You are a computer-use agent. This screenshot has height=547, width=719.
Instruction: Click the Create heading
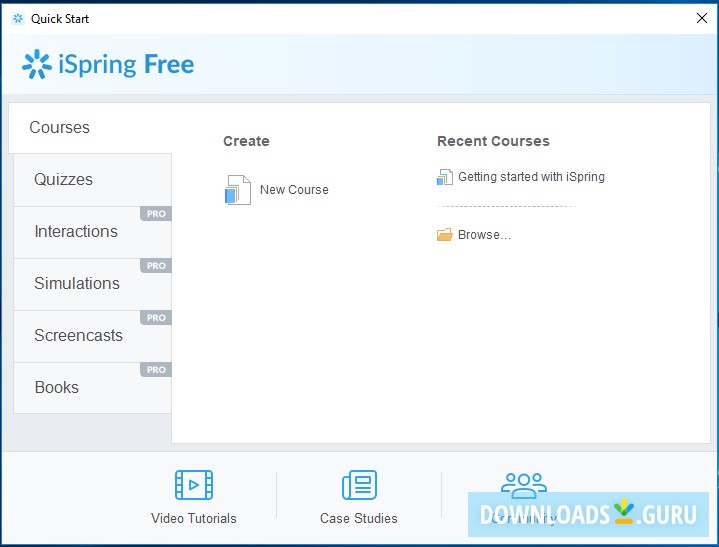click(x=246, y=141)
